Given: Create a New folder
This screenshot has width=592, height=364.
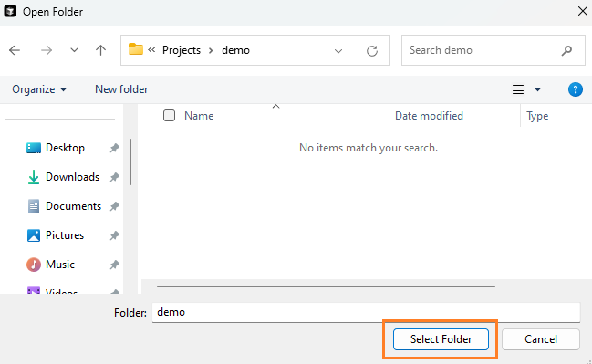Looking at the screenshot, I should (121, 89).
